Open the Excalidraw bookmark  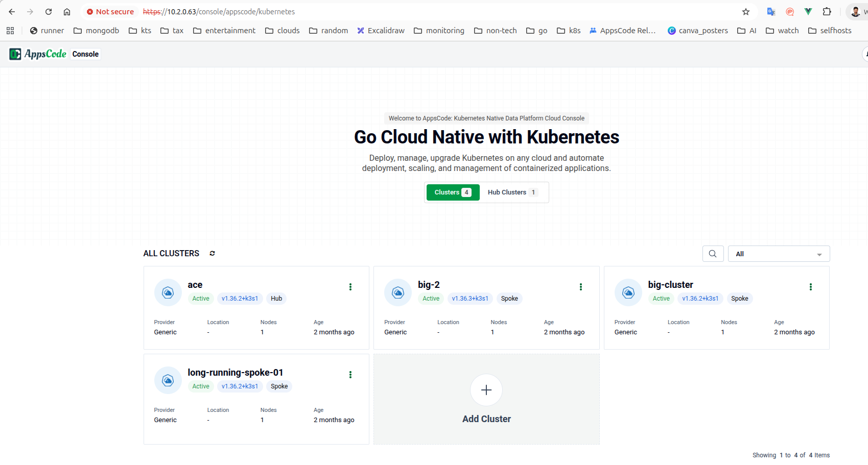pos(381,31)
